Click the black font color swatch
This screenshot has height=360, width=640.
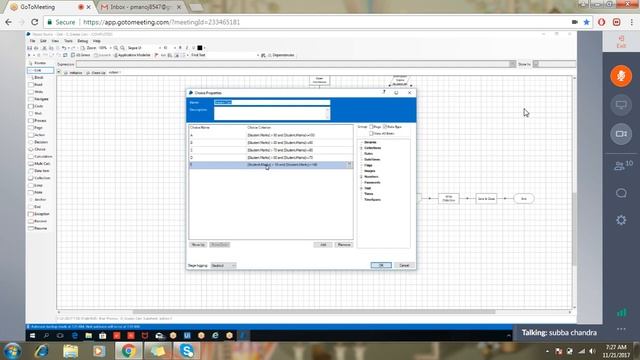pyautogui.click(x=200, y=48)
